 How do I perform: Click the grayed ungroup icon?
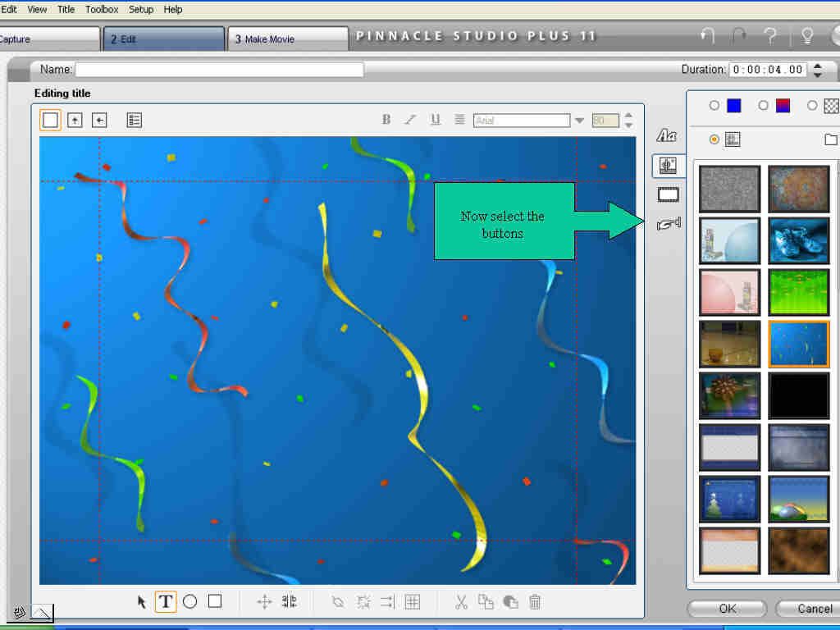click(363, 601)
